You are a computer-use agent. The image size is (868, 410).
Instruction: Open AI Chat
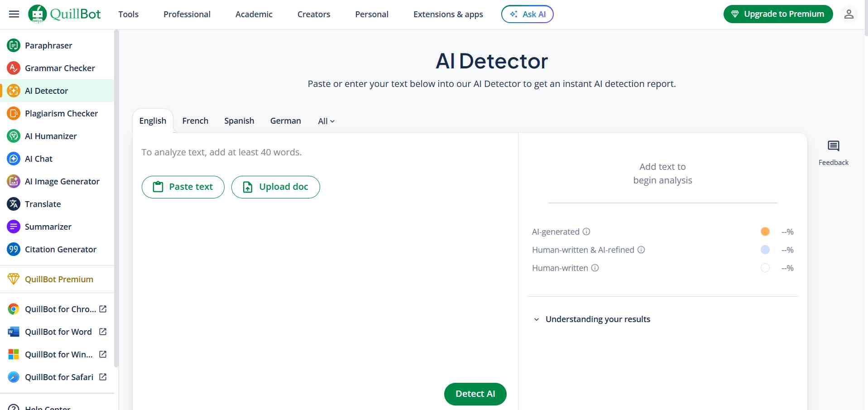click(x=38, y=159)
